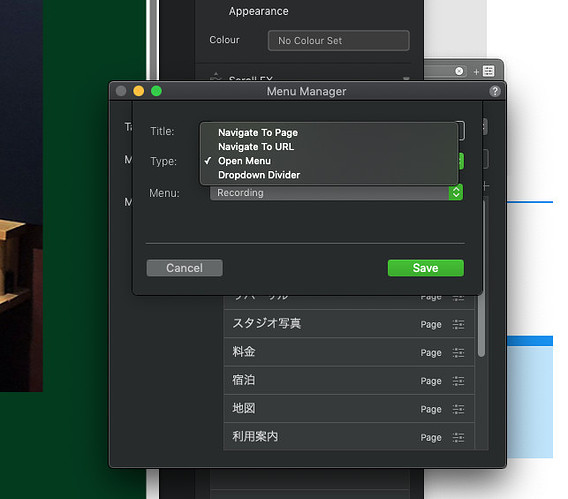The width and height of the screenshot is (568, 499).
Task: Click the No Colour Set colour field
Action: (x=339, y=41)
